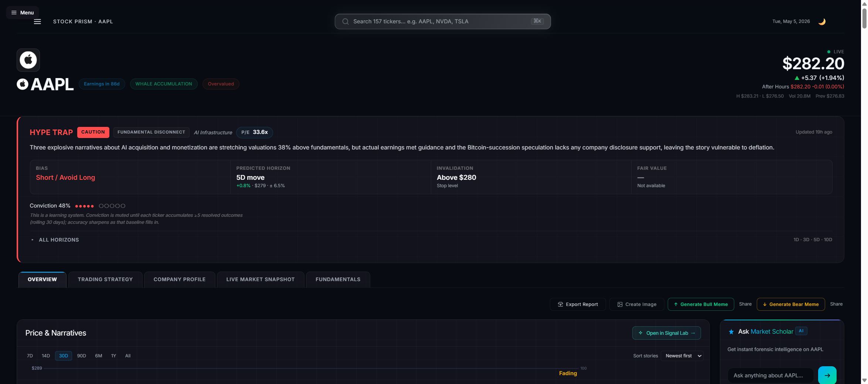Select the 1Y chart range
The width and height of the screenshot is (868, 384).
[x=113, y=356]
